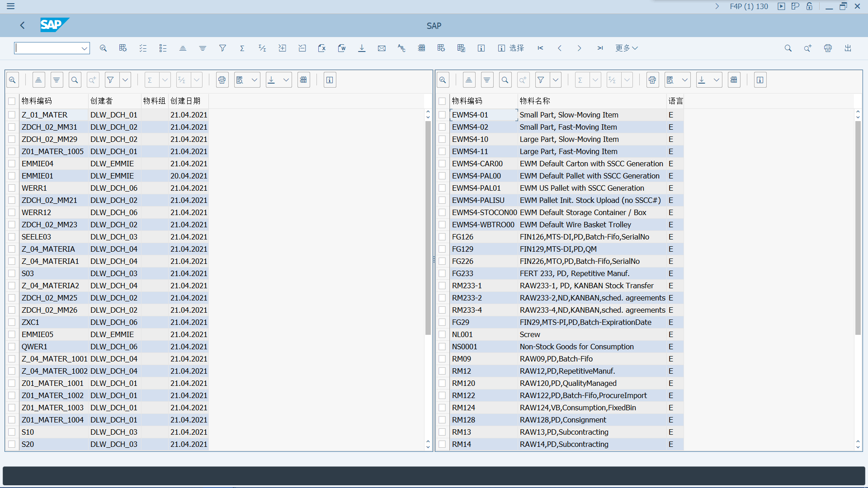
Task: Click the find icon in right panel toolbar
Action: pos(505,80)
